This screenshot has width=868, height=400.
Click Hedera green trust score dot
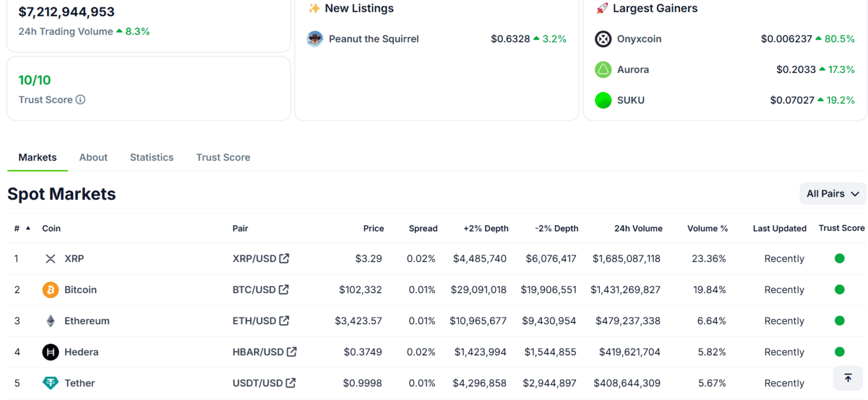pos(839,351)
